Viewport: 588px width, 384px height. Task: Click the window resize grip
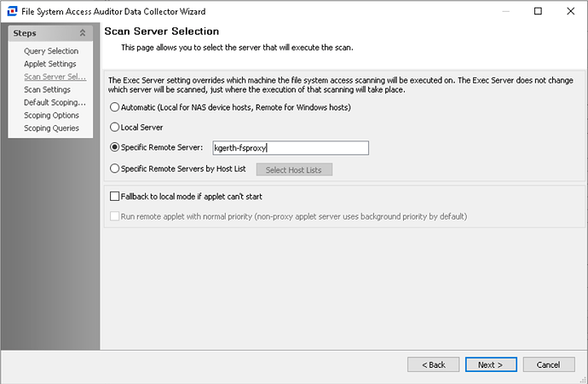[583, 380]
